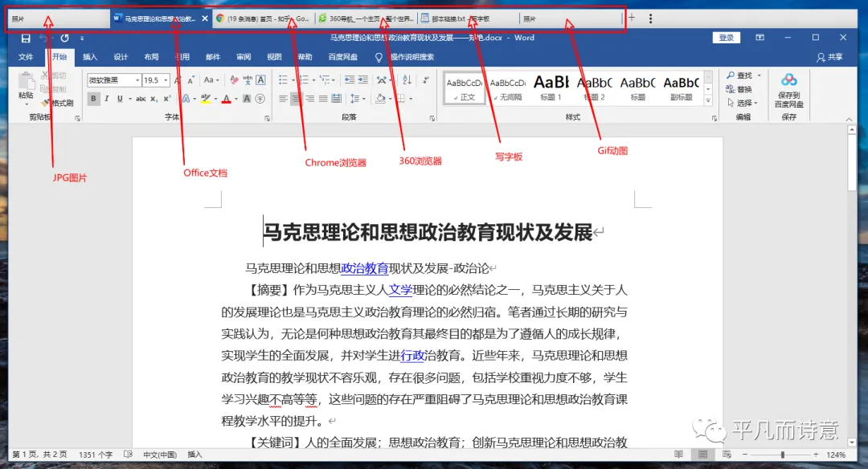Select the Save to Baidu Netdisk icon
868x469 pixels.
click(x=788, y=90)
